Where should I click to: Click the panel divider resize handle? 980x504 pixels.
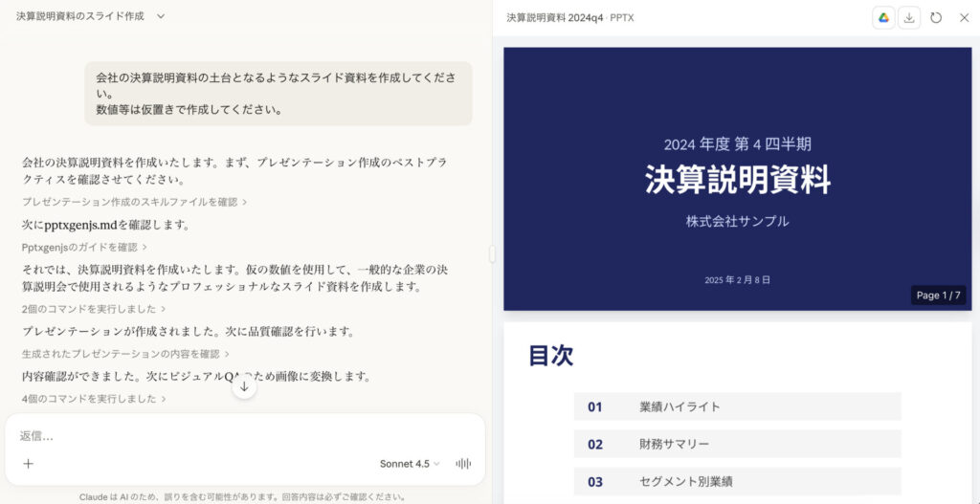tap(492, 253)
